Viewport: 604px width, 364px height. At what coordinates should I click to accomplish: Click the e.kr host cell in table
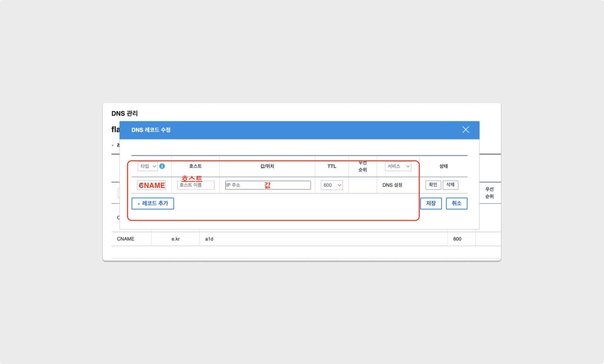click(x=176, y=239)
